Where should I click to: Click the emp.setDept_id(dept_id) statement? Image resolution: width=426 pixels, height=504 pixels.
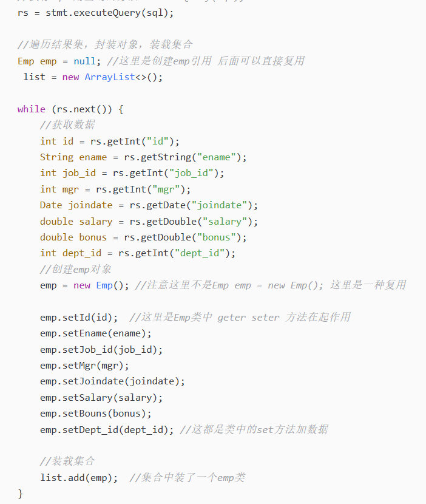click(107, 429)
